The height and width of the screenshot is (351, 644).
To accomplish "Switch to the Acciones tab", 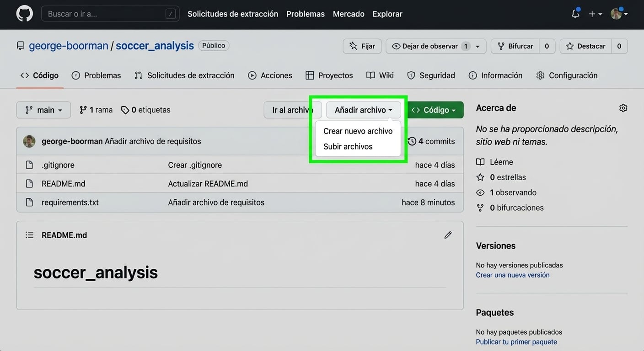I will coord(270,75).
